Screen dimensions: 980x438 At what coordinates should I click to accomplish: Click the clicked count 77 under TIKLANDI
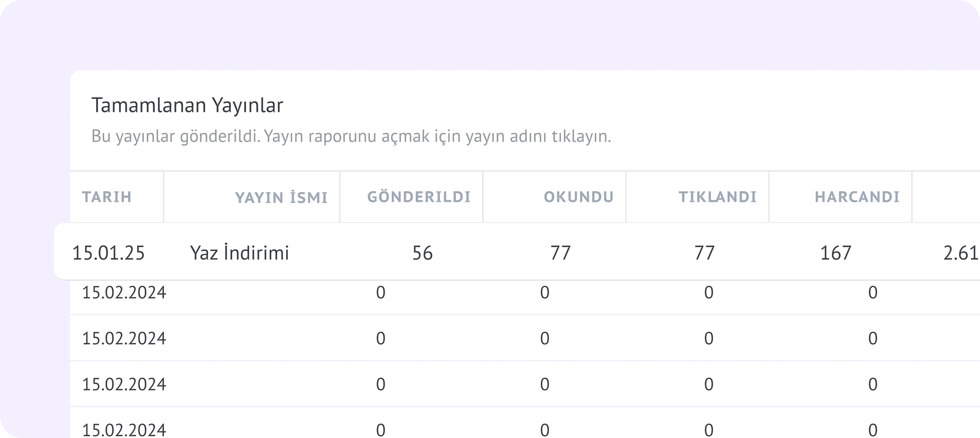click(704, 253)
